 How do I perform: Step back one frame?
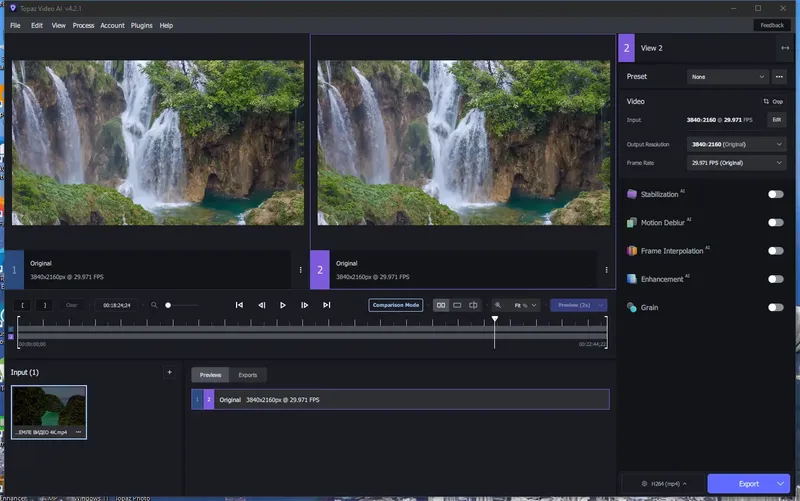pyautogui.click(x=261, y=305)
